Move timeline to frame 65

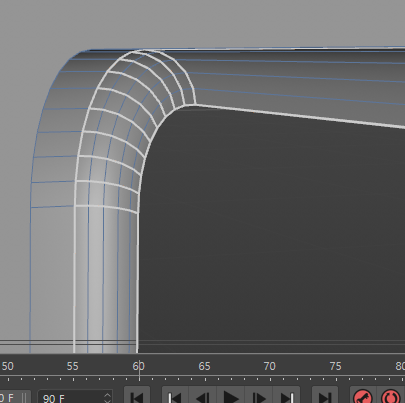(x=204, y=366)
